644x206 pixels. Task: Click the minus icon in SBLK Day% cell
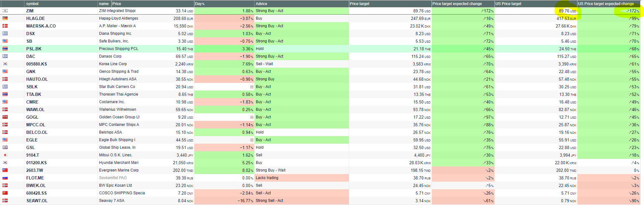(x=252, y=87)
